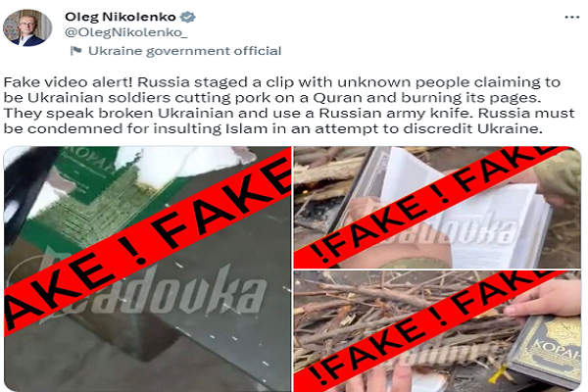588x392 pixels.
Task: Click the tweet's last line mentioning Islam
Action: pos(273,128)
